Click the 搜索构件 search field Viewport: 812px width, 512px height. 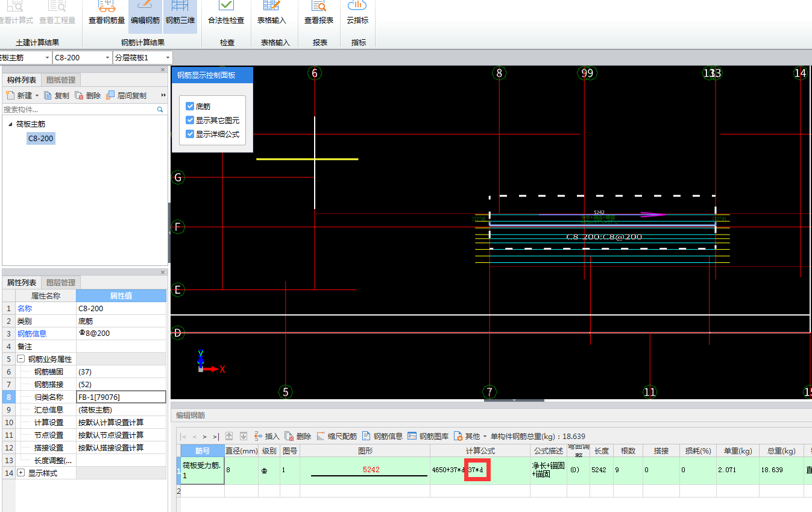point(78,110)
